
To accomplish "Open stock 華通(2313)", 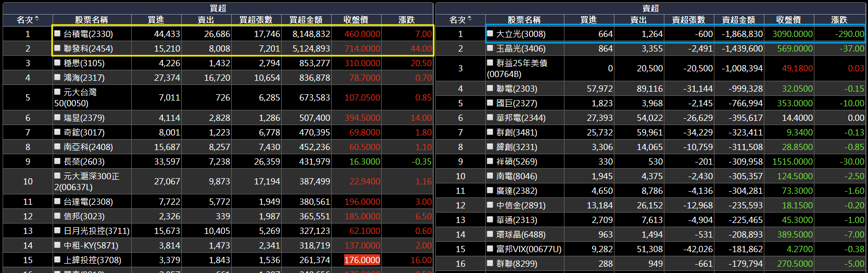I will [517, 220].
